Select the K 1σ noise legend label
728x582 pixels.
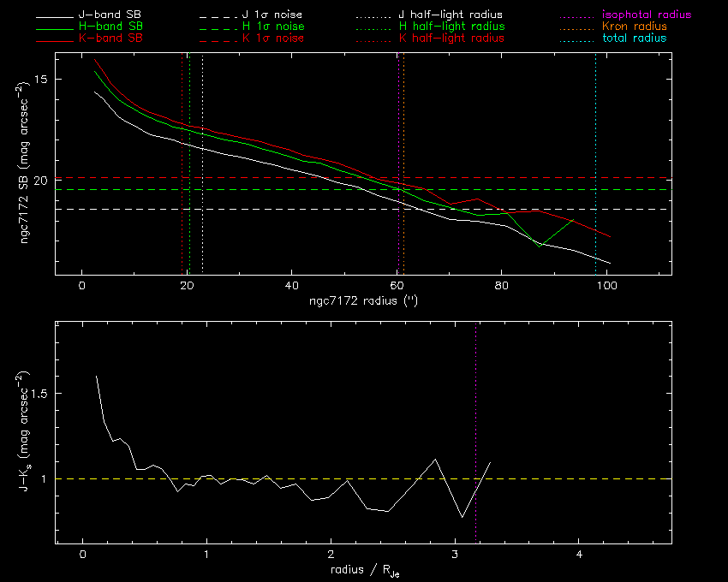click(272, 39)
